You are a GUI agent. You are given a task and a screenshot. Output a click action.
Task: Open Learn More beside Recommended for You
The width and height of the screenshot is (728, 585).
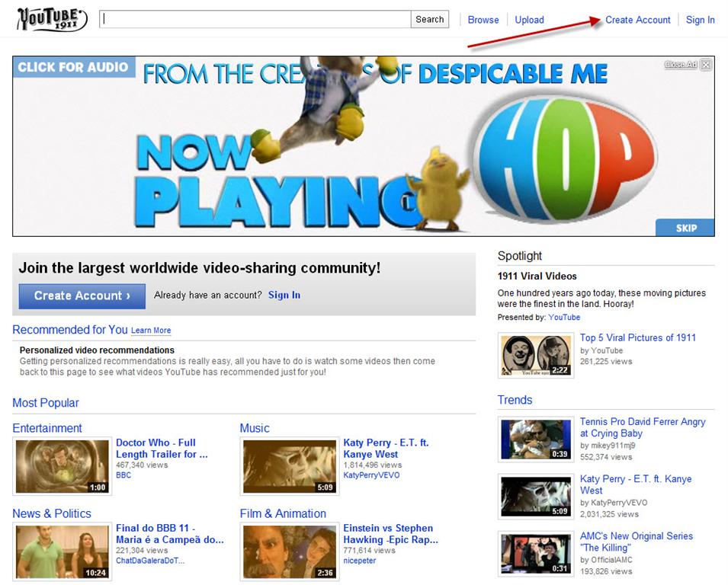click(x=151, y=331)
